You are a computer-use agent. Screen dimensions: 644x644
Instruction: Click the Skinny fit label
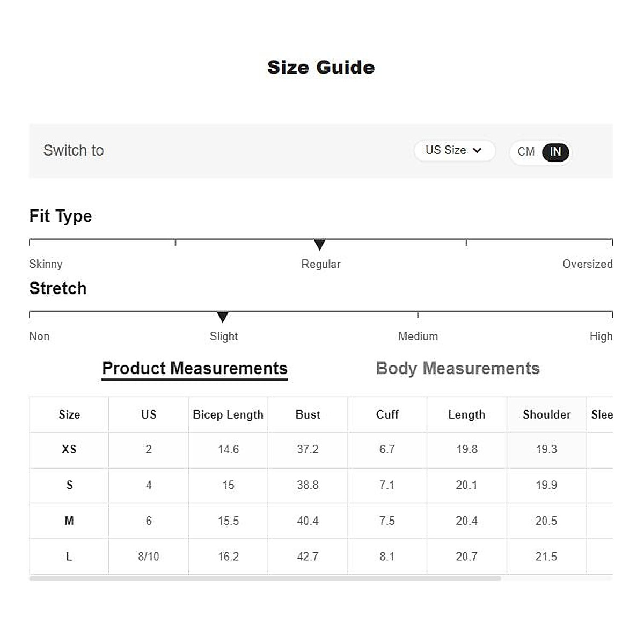[x=46, y=264]
